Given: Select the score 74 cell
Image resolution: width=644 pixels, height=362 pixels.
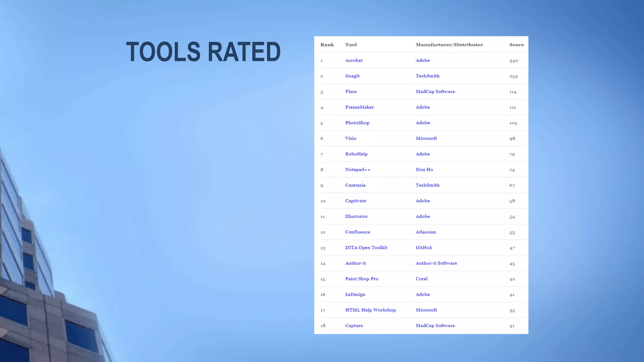Looking at the screenshot, I should click(512, 170).
